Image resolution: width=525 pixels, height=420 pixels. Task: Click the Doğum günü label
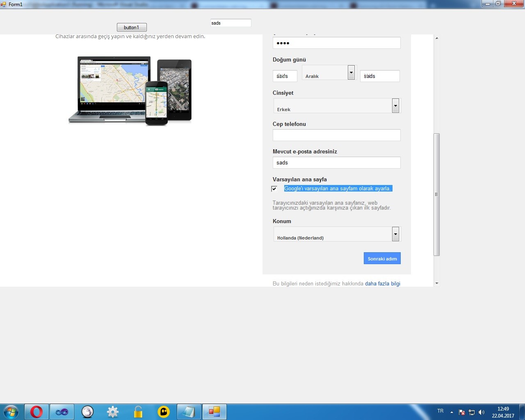(289, 59)
